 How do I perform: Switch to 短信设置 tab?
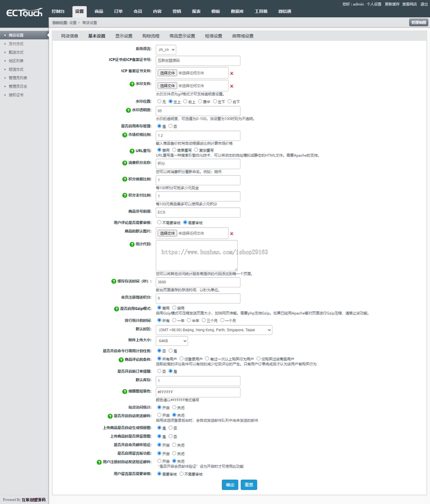(x=214, y=36)
